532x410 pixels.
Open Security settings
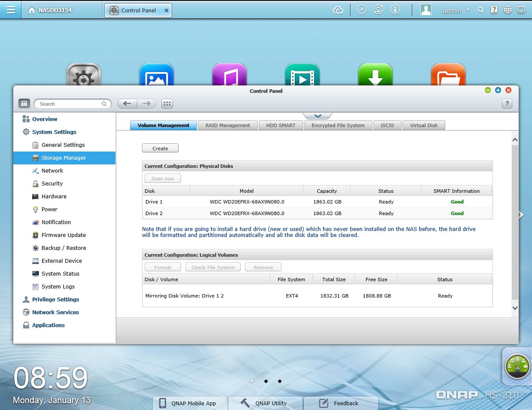(x=52, y=184)
